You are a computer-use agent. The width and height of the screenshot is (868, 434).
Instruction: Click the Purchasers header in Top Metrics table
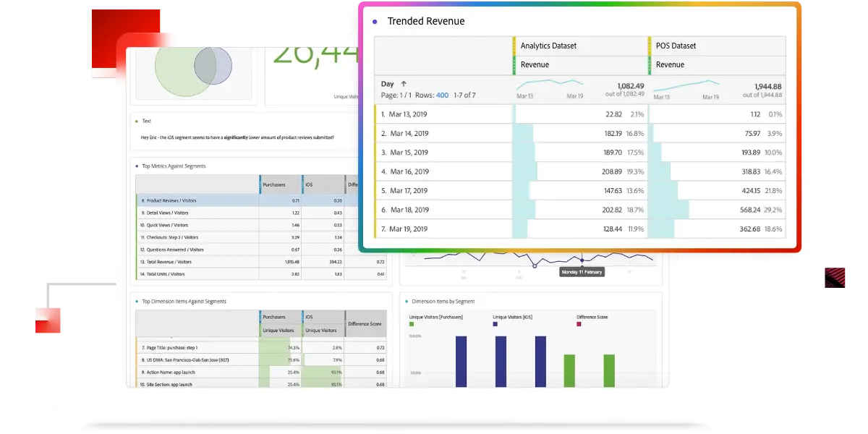pos(279,184)
